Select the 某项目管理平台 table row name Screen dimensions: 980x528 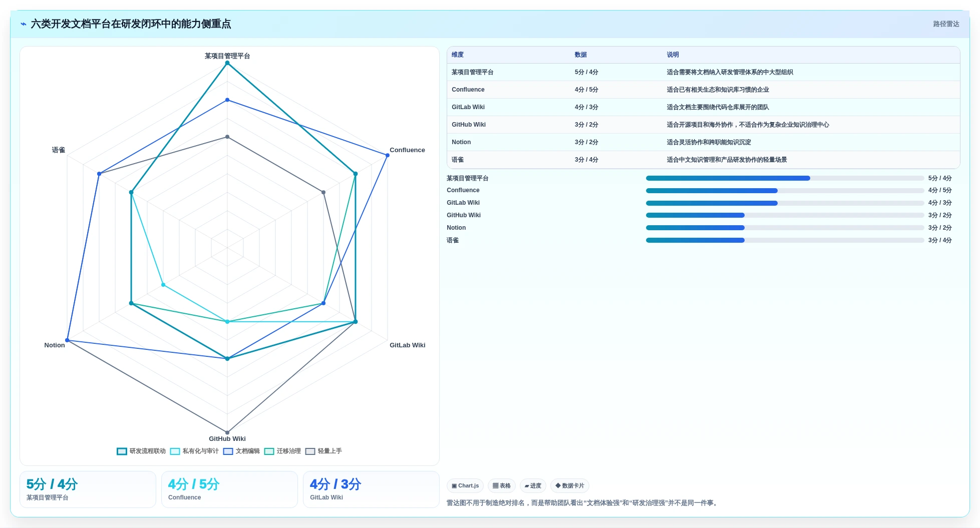[x=473, y=72]
